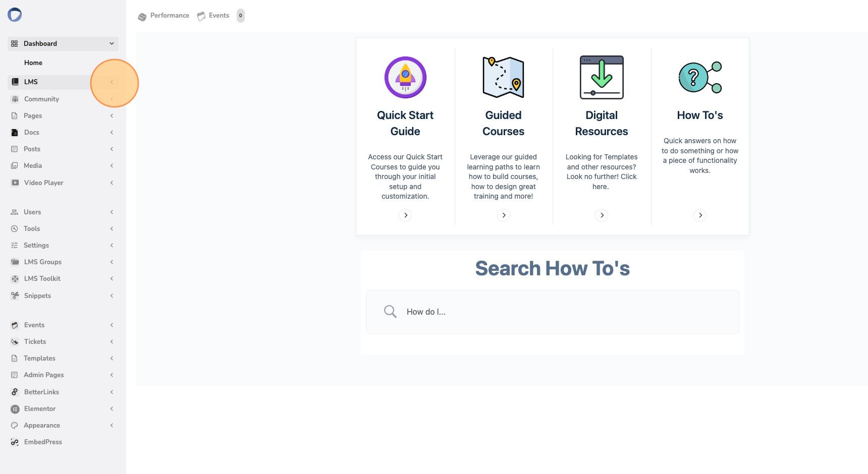
Task: Expand the LMS Toolkit submenu arrow
Action: point(112,279)
